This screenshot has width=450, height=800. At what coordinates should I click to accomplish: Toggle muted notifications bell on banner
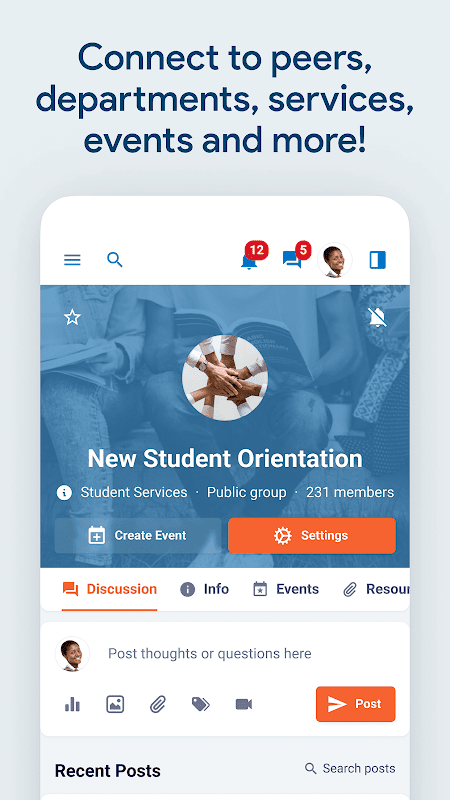coord(378,318)
